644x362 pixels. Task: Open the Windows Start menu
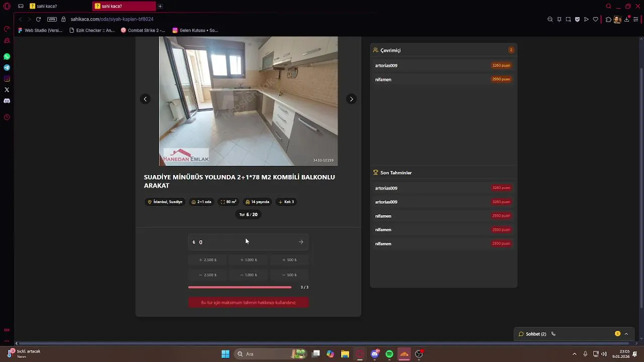tap(225, 354)
